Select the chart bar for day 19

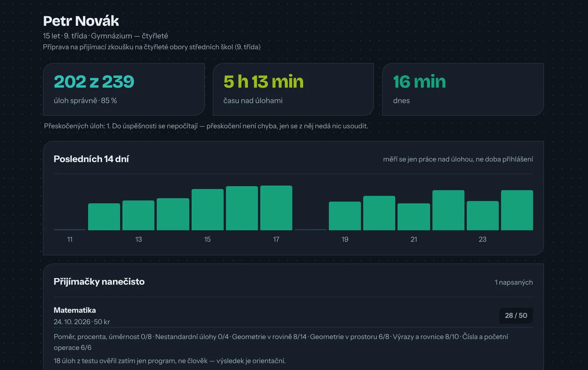[345, 216]
